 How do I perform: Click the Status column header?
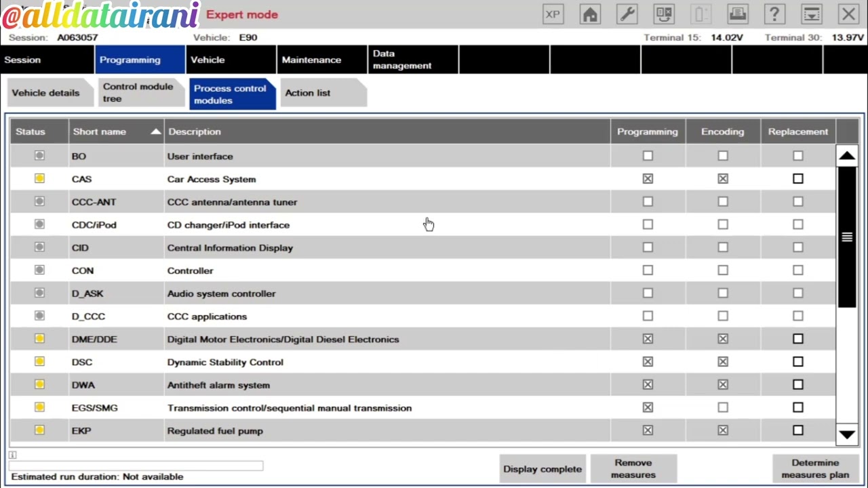click(x=39, y=131)
